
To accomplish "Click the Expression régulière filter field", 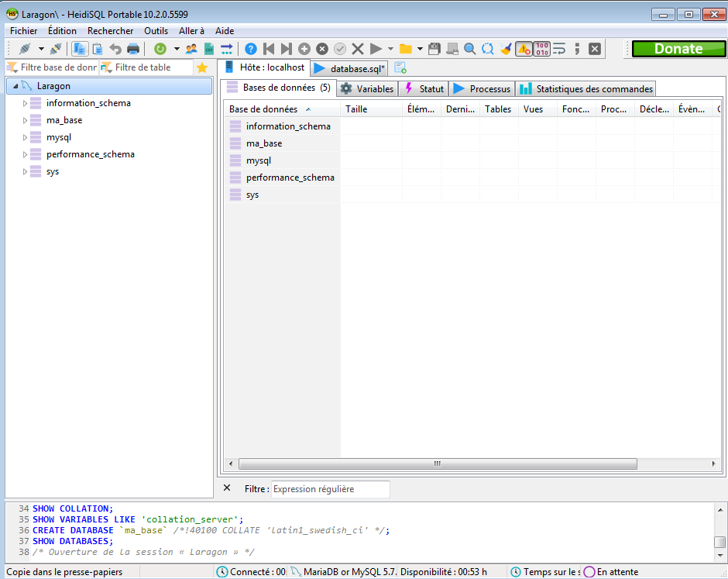I will tap(330, 489).
